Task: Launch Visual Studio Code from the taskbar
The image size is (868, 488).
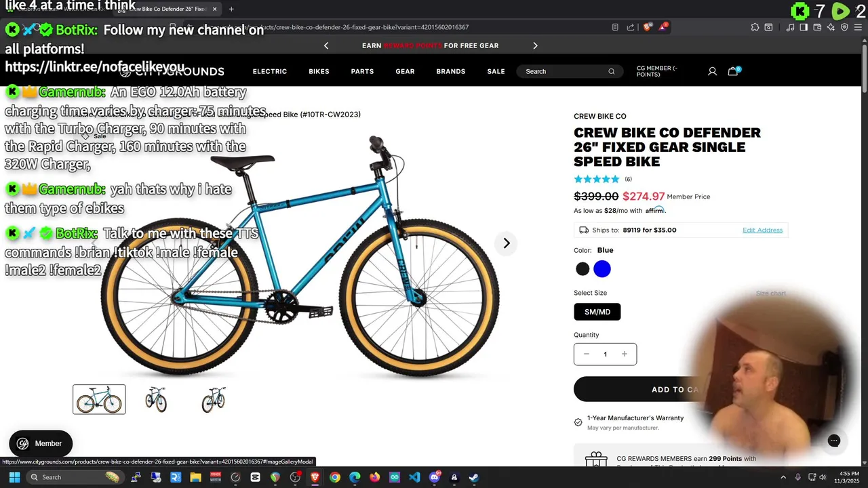Action: tap(414, 477)
